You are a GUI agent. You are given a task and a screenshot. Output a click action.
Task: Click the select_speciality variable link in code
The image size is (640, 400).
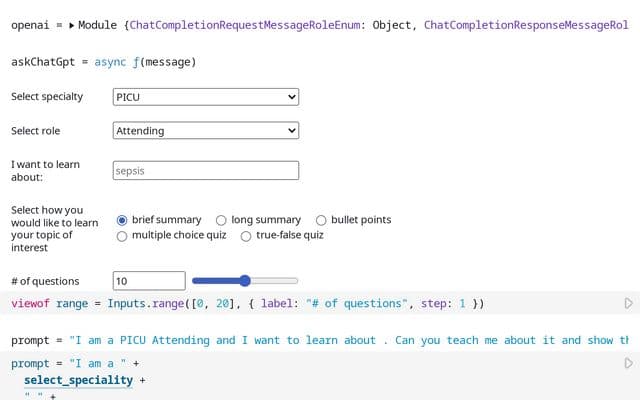pos(78,380)
